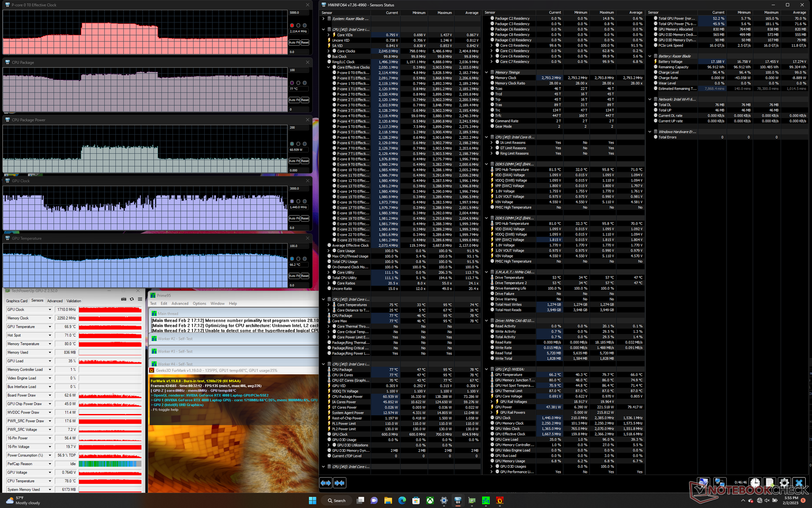This screenshot has height=508, width=812.
Task: Open Prime95 Options menu
Action: point(200,304)
